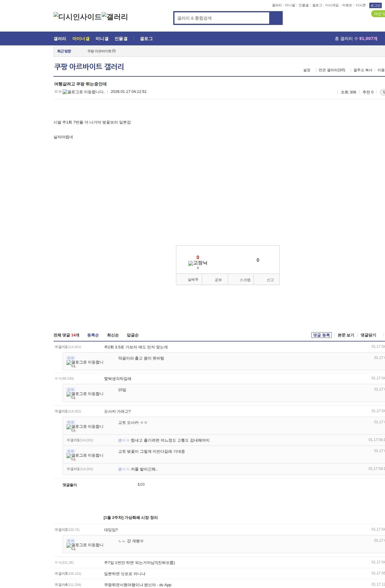
Task: Click the @ㅇㅇ mention before '커플 밭이긴해..'
Action: (x=124, y=469)
